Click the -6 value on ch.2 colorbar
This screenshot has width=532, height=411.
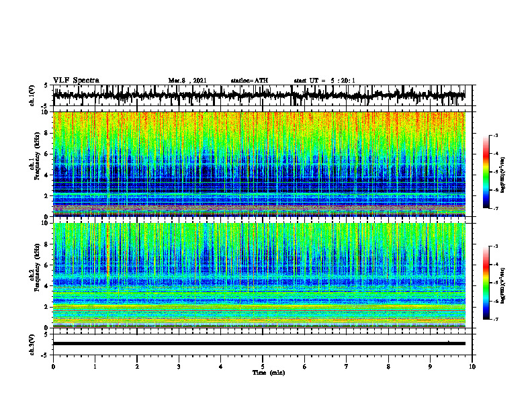click(x=495, y=301)
